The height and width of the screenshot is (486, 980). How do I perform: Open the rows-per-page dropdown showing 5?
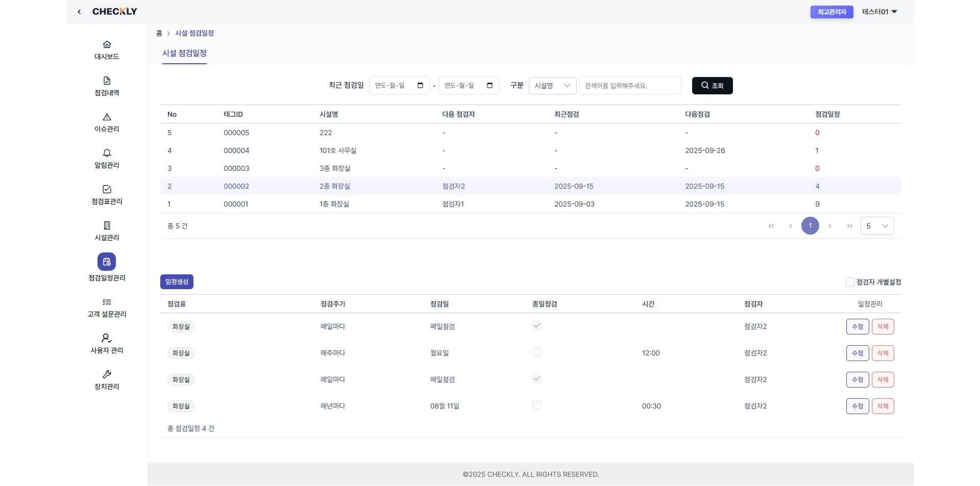[877, 226]
